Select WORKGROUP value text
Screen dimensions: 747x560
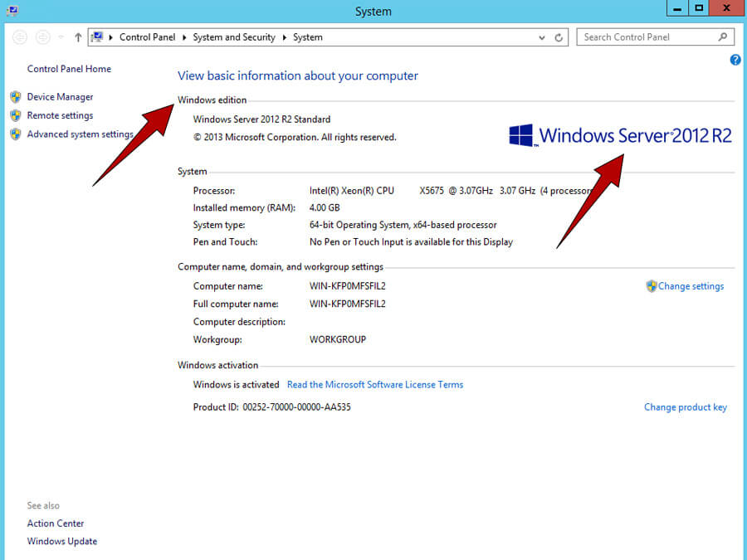coord(338,339)
